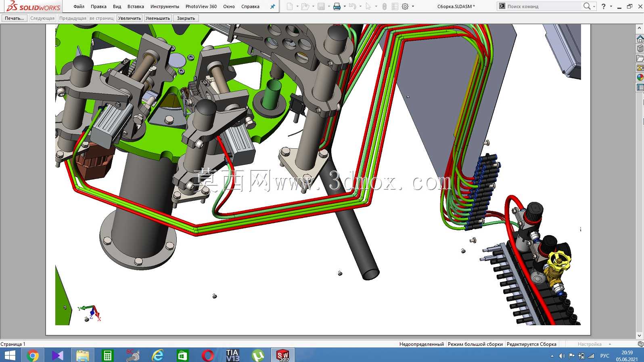Viewport: 644px width, 362px height.
Task: Click the Select cursor tool icon
Action: coord(368,6)
